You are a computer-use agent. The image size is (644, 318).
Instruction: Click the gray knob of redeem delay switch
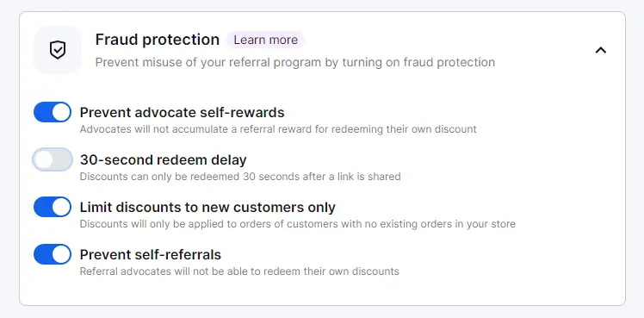point(44,159)
